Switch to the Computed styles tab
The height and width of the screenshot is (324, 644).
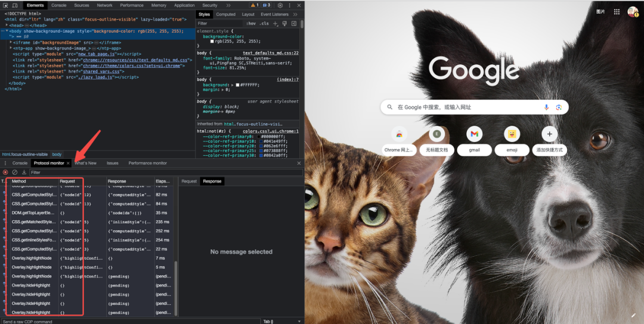(226, 14)
